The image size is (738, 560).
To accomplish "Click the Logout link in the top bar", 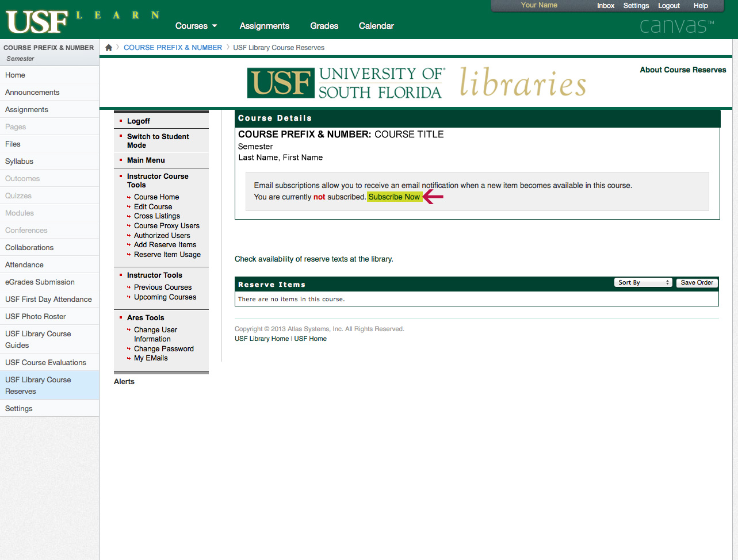I will tap(669, 6).
